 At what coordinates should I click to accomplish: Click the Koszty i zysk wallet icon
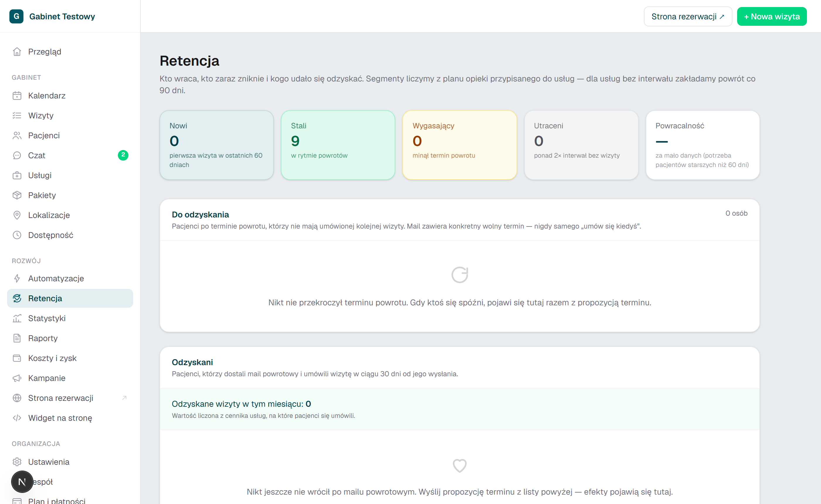click(17, 358)
